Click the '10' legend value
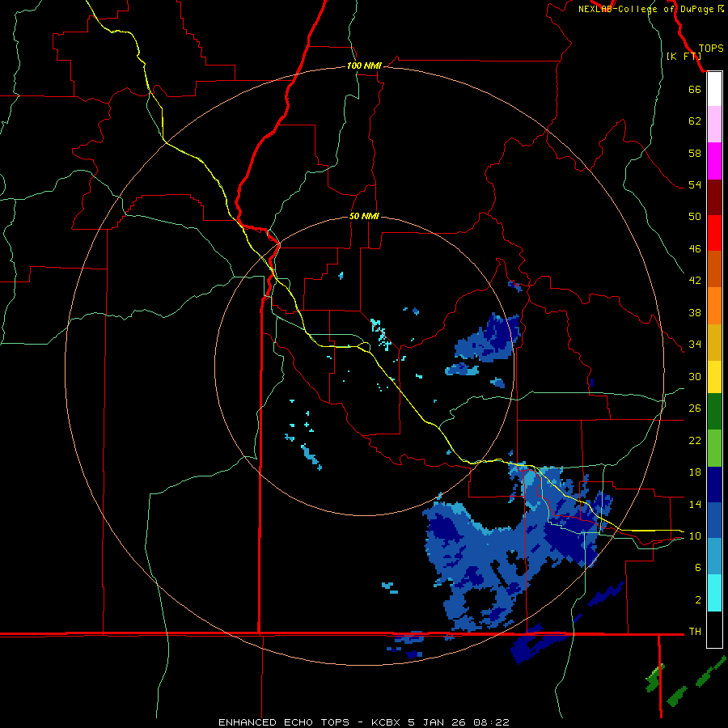 tap(695, 536)
